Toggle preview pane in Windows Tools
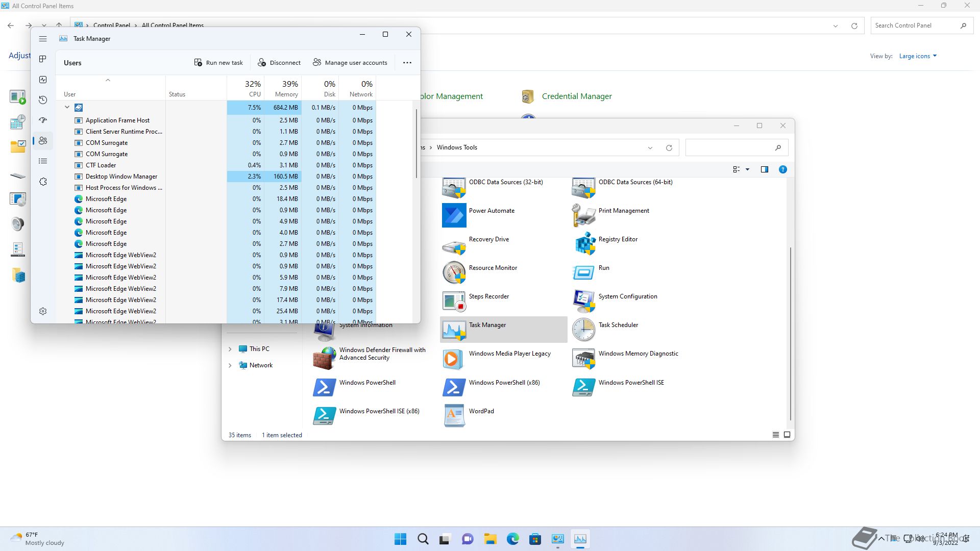 [x=765, y=170]
